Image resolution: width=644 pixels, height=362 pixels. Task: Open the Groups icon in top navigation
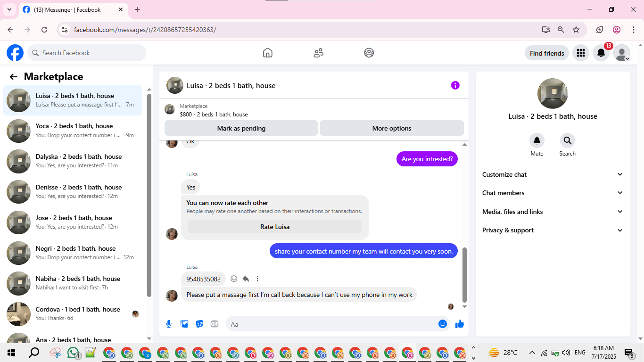pyautogui.click(x=369, y=53)
